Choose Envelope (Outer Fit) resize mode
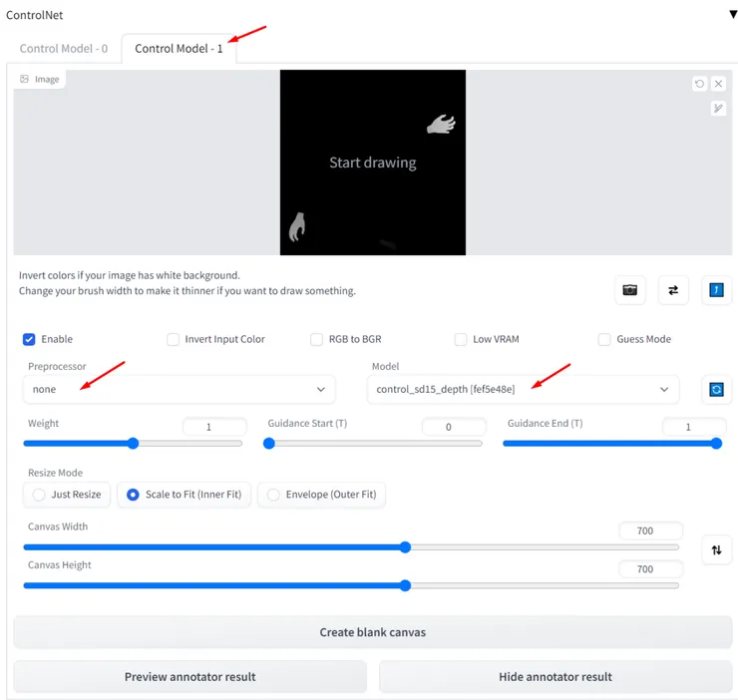Screen dimensions: 738x700 (x=321, y=495)
